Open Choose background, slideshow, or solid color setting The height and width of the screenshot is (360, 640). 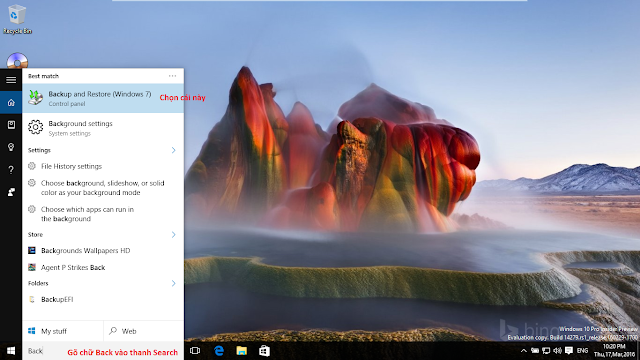pos(103,188)
